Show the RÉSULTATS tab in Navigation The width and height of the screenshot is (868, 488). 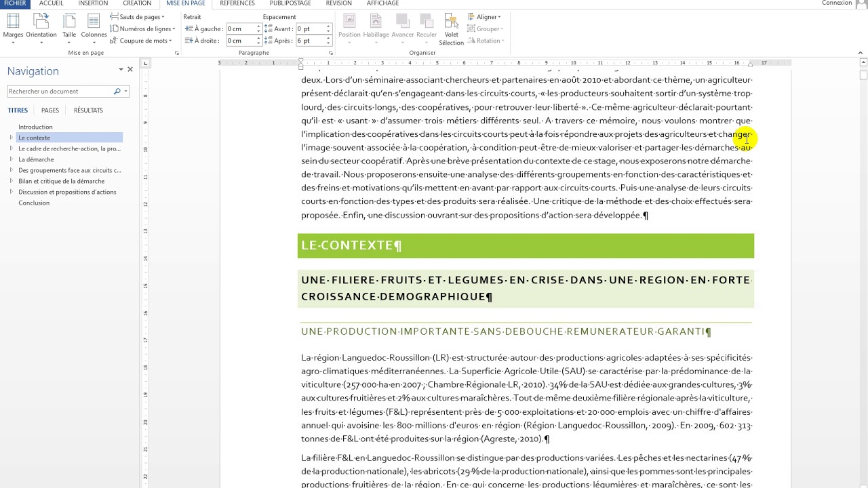pyautogui.click(x=88, y=110)
